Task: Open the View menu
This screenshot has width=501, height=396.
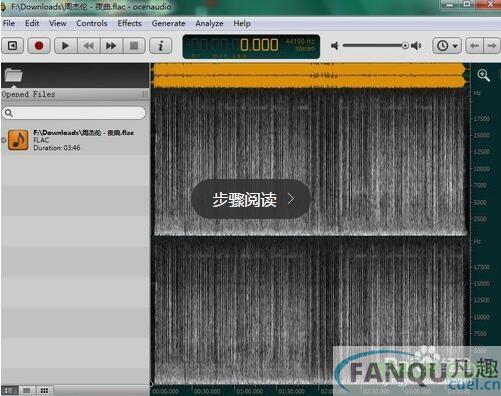Action: click(x=57, y=23)
